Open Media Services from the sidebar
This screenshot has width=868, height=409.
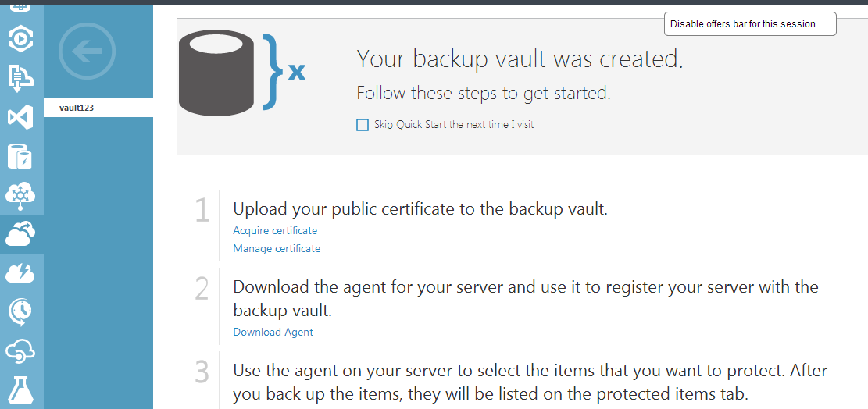click(x=21, y=38)
